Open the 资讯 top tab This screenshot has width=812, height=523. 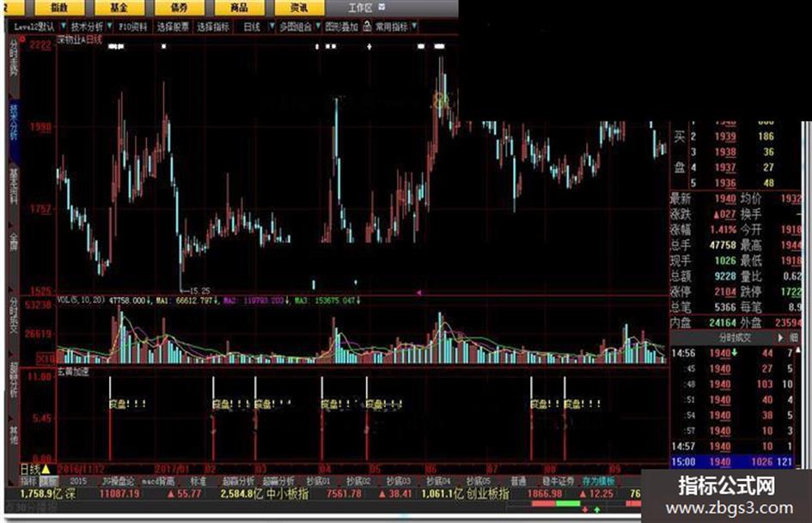coord(299,7)
